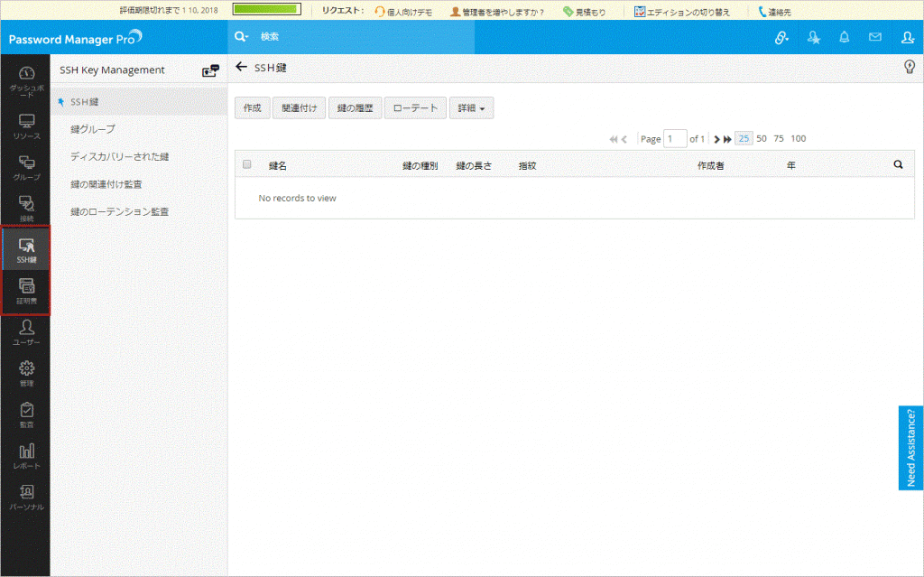Open the search type dropdown arrow
This screenshot has height=577, width=924.
coord(241,38)
